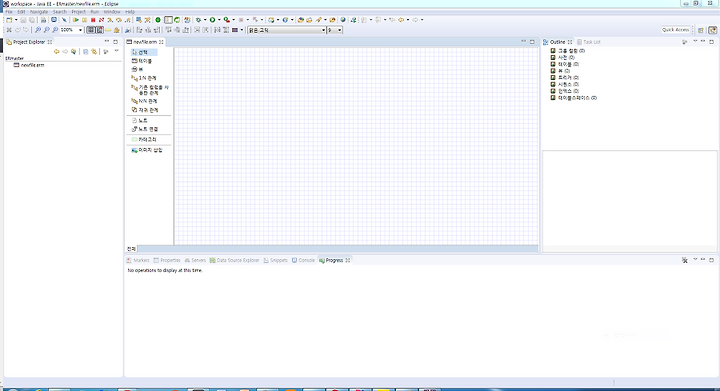Switch to the Markers tab

click(138, 260)
